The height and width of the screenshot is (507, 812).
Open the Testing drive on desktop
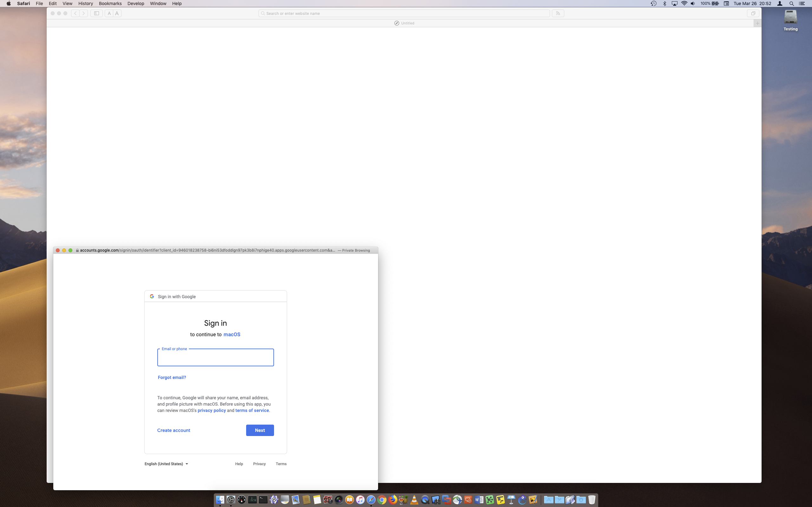point(790,17)
